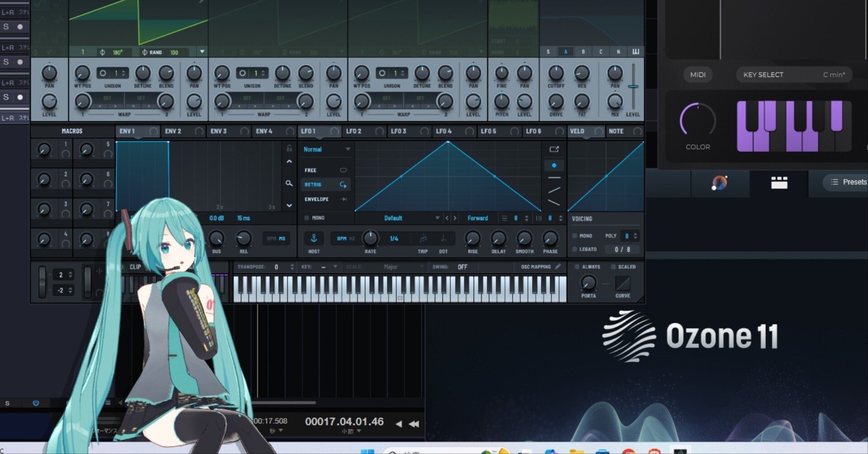Select FREE LFO trigger mode
Screen dimensions: 868x454
[325, 170]
